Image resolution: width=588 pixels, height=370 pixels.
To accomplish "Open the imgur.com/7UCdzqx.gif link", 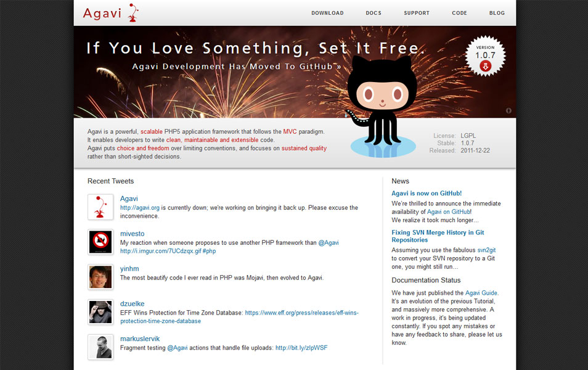I will click(161, 251).
